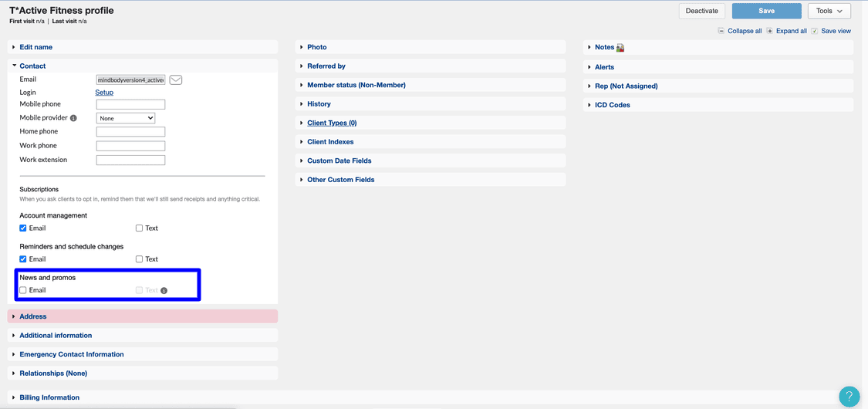Click the Deactivate button

click(x=702, y=11)
